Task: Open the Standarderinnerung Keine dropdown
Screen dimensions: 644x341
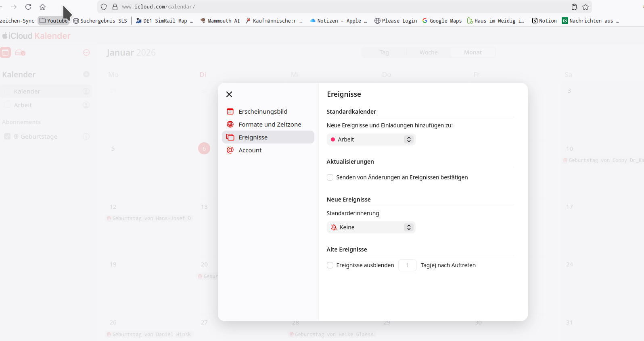Action: pos(371,227)
